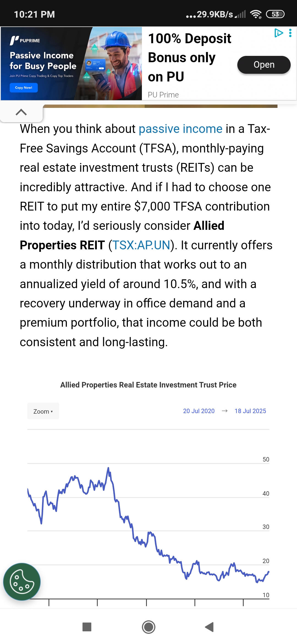297x644 pixels.
Task: Open ad options three-dot menu
Action: [290, 33]
